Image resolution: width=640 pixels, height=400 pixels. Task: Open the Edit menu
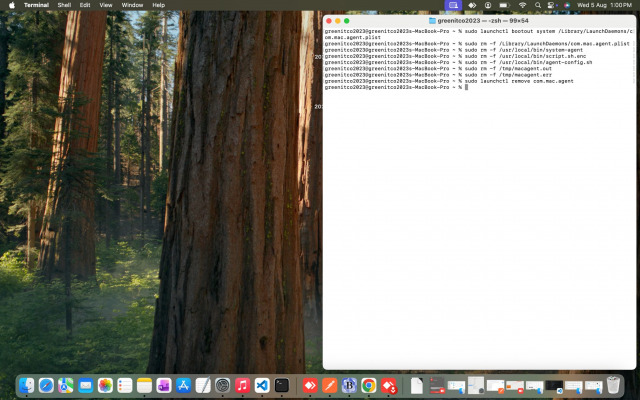[85, 5]
